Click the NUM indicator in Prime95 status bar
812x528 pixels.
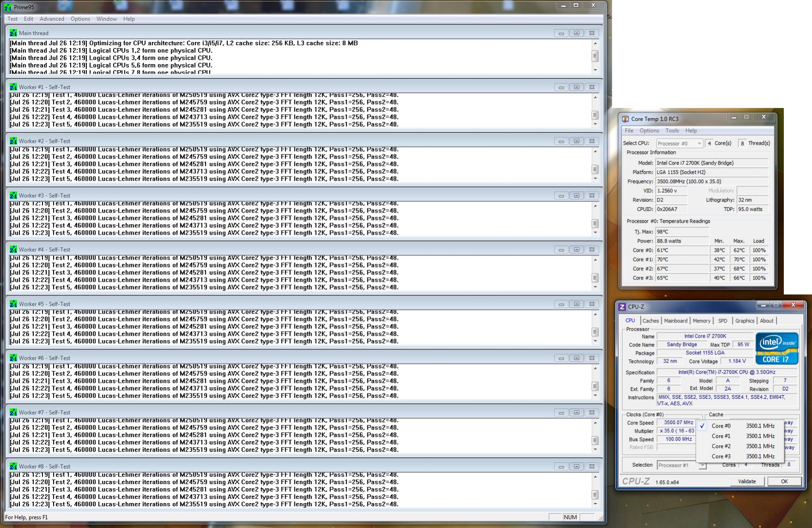(570, 517)
